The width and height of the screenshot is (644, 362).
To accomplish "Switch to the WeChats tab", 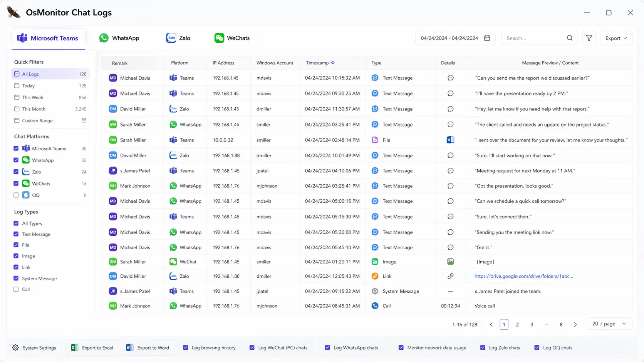I will click(232, 38).
